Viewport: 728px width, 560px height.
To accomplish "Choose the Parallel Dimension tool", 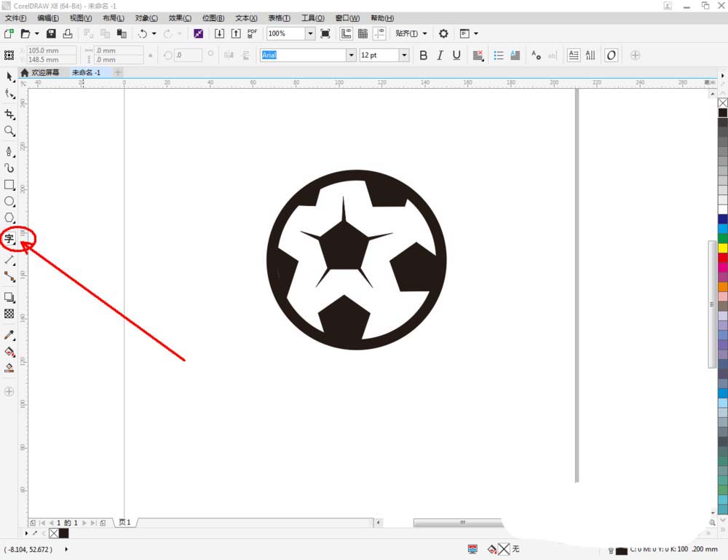I will (x=9, y=260).
